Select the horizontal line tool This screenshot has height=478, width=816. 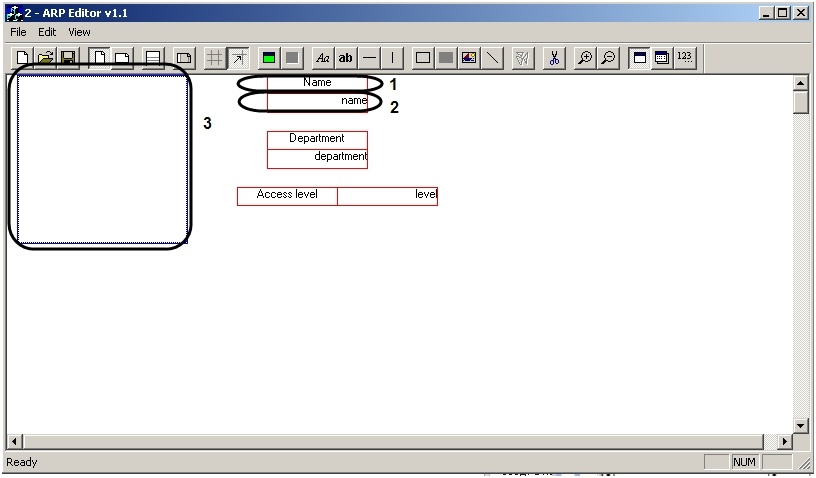point(369,58)
